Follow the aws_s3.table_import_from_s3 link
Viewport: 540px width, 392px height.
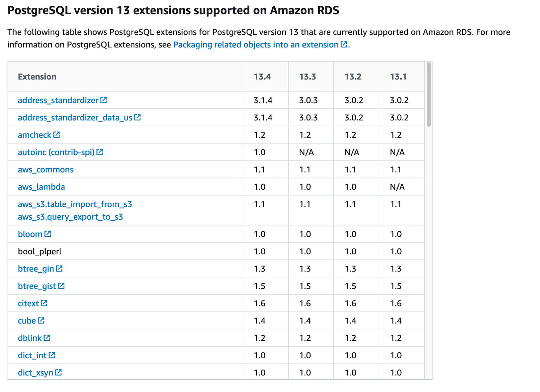[75, 204]
